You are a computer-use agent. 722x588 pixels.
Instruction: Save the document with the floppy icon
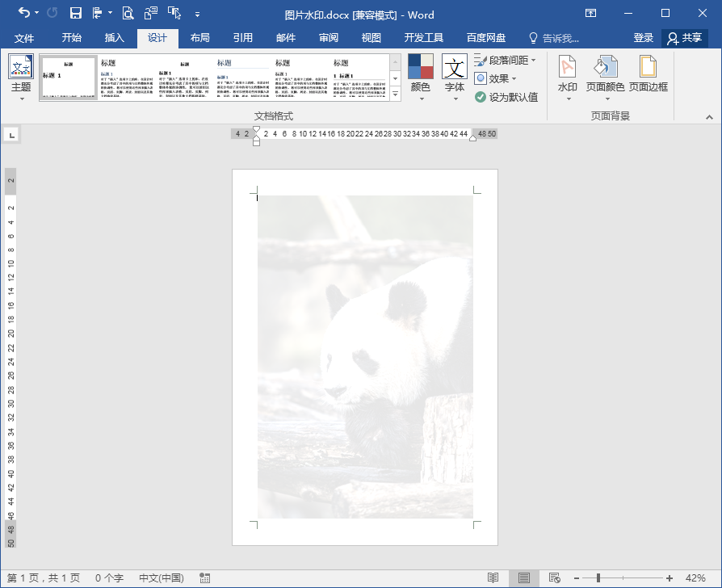pyautogui.click(x=76, y=14)
